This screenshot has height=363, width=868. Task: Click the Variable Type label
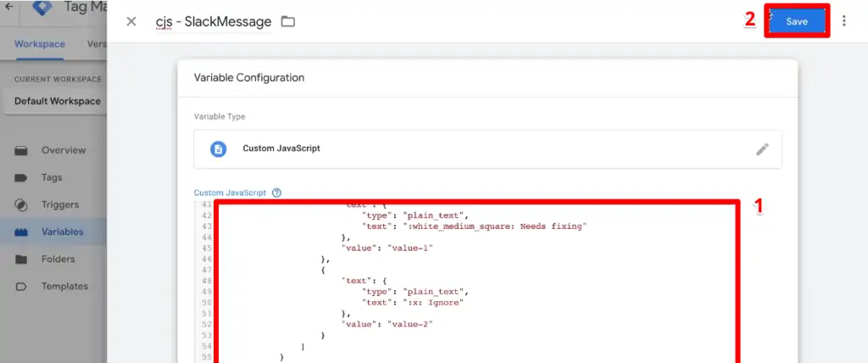pyautogui.click(x=220, y=117)
